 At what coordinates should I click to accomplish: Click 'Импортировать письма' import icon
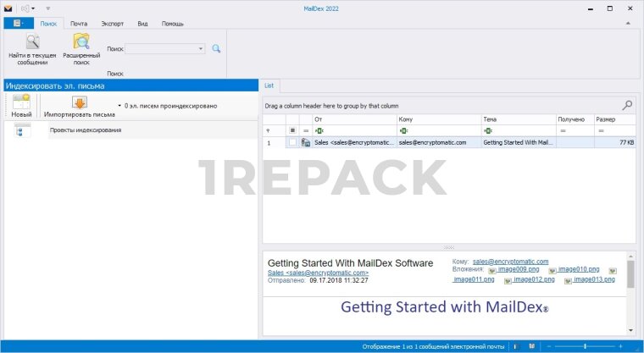click(x=80, y=102)
